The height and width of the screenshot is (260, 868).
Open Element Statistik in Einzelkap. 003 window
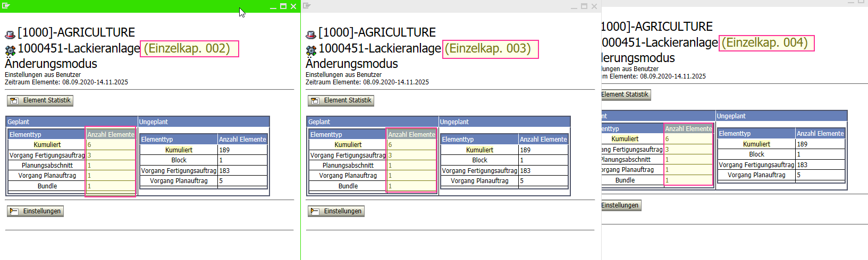pyautogui.click(x=341, y=100)
